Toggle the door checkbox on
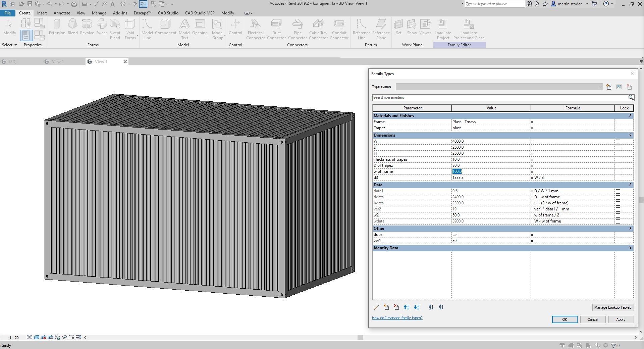Screen dimensions: 644x349 pyautogui.click(x=455, y=235)
